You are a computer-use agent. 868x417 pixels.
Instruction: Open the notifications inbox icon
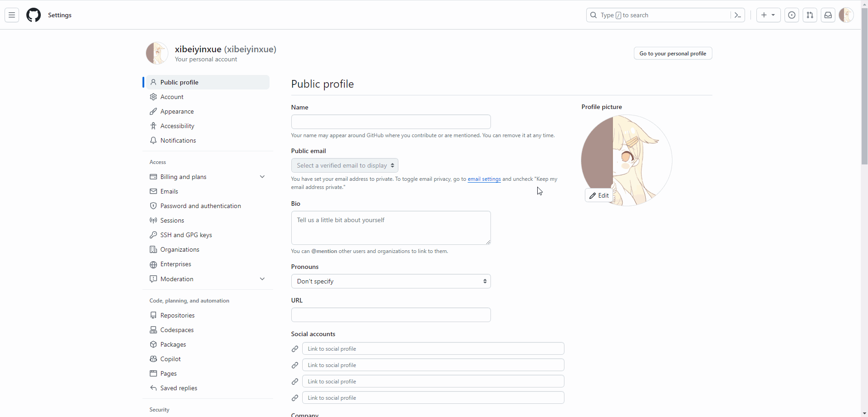(x=828, y=15)
